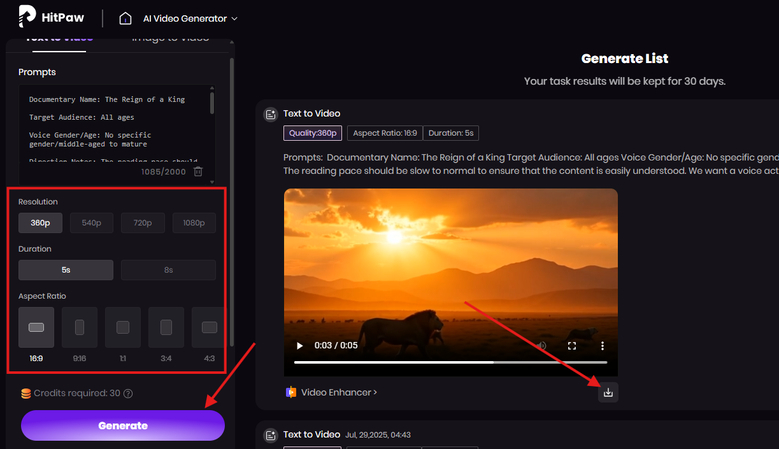Open the Video Enhancer link

click(x=339, y=392)
